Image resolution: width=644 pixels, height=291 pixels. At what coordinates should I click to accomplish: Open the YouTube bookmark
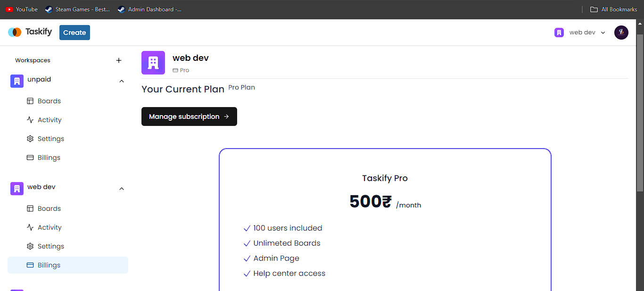pyautogui.click(x=22, y=9)
